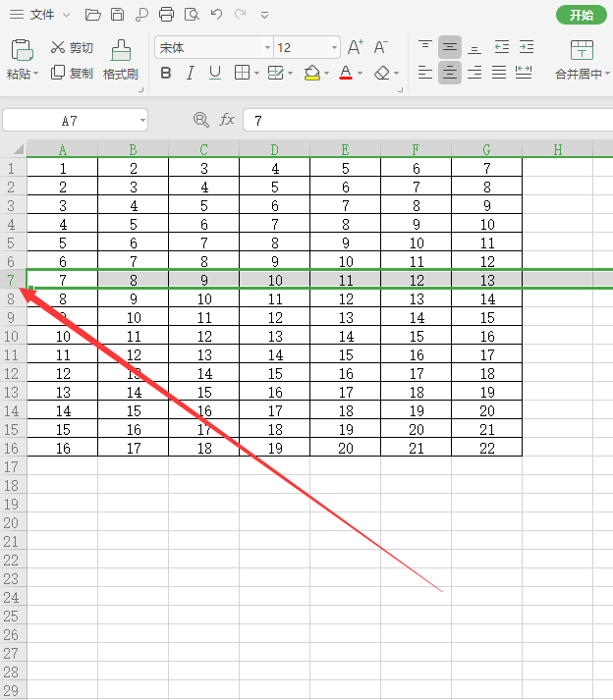
Task: Expand the Name Box dropdown arrow
Action: 142,121
